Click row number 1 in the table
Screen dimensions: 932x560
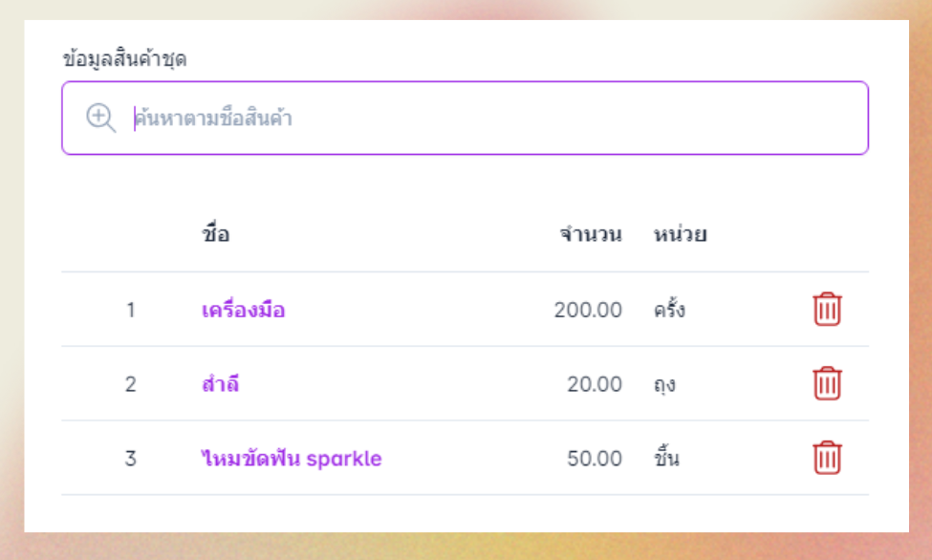(131, 311)
